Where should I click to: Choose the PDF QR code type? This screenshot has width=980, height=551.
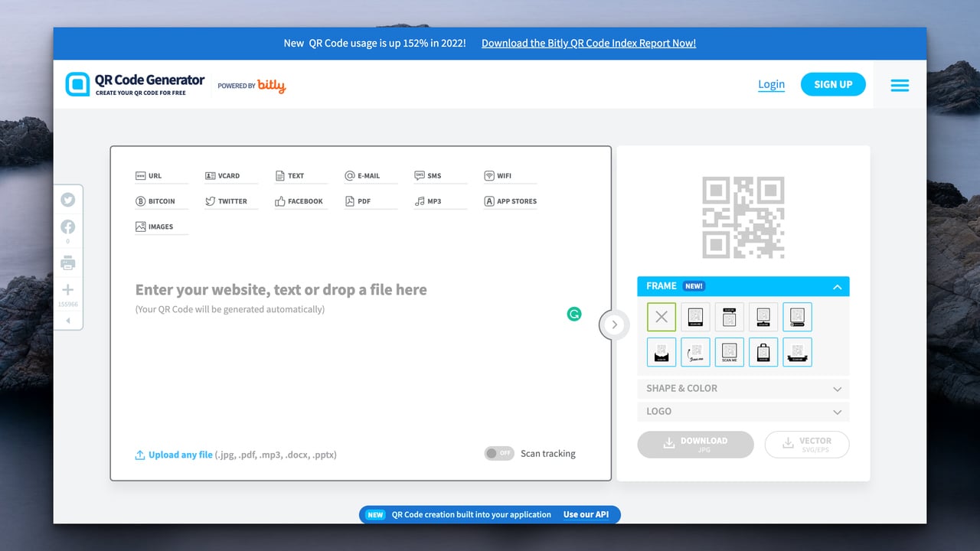[x=371, y=201]
